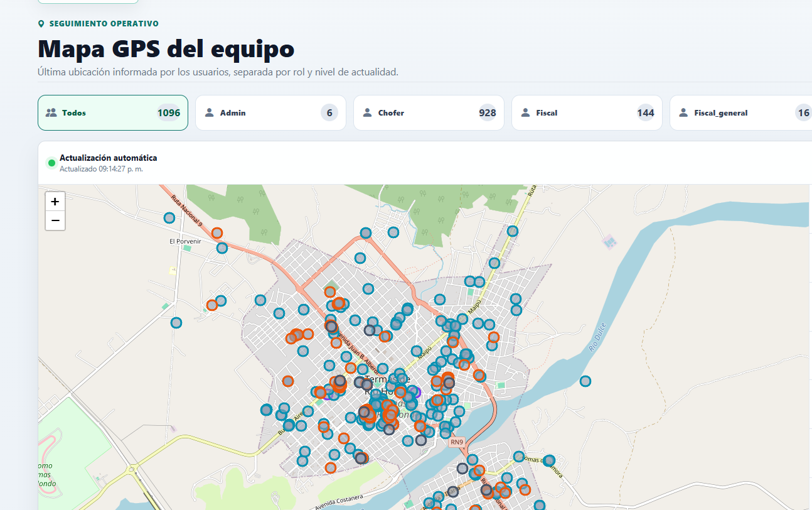Filter the map to Fiscal users
The image size is (812, 510).
587,113
